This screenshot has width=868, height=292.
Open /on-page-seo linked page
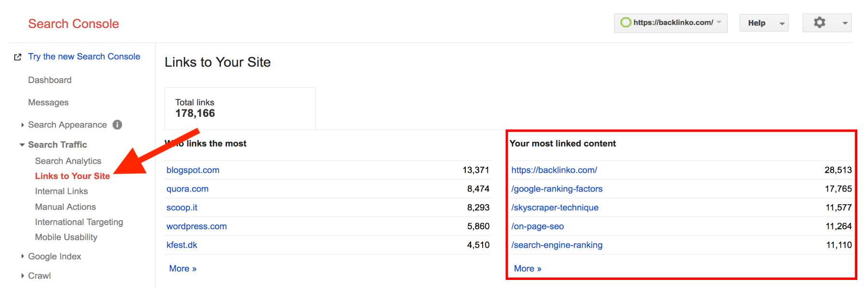click(537, 226)
